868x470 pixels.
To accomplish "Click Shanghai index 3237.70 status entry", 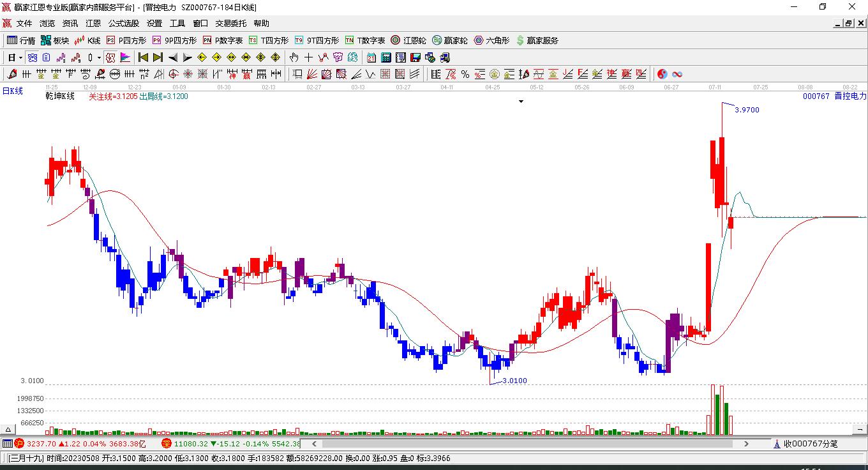I will (80, 444).
